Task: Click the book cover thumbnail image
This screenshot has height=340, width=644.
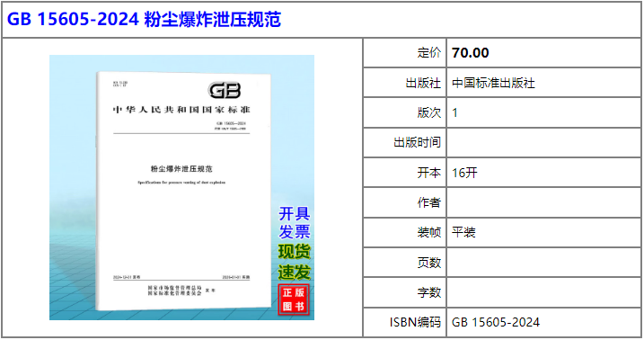Action: pyautogui.click(x=181, y=187)
